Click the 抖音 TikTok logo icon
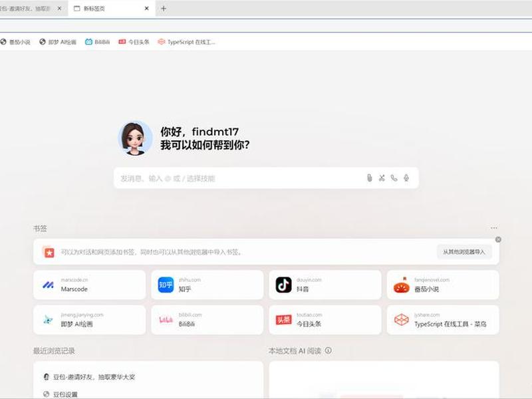The height and width of the screenshot is (399, 532). pyautogui.click(x=284, y=285)
